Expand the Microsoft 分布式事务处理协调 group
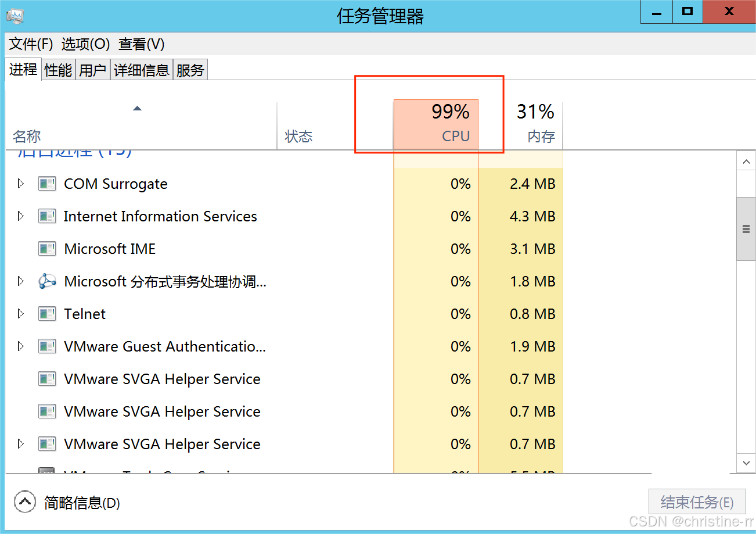 click(21, 281)
